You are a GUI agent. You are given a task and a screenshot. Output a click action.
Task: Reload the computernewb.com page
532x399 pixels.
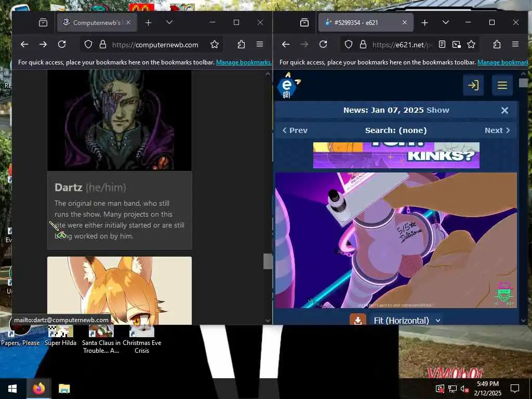click(x=62, y=45)
